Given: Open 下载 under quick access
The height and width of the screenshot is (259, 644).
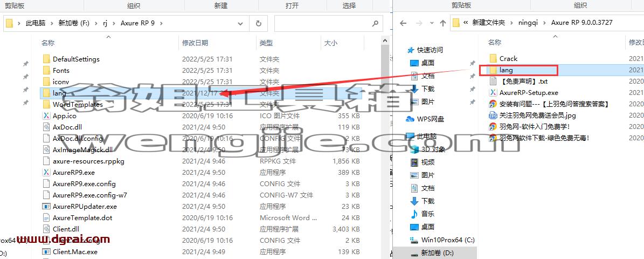Looking at the screenshot, I should (427, 89).
